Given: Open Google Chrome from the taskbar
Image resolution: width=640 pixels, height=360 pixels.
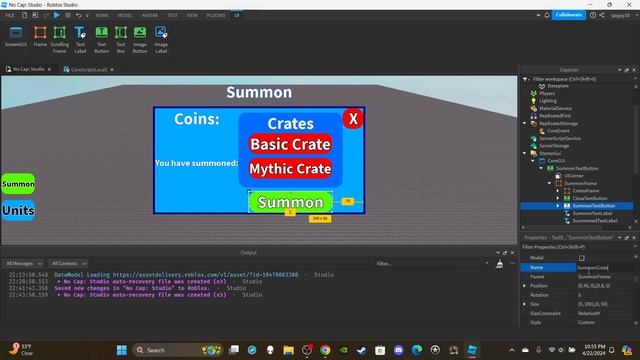Looking at the screenshot, I should pos(325,350).
